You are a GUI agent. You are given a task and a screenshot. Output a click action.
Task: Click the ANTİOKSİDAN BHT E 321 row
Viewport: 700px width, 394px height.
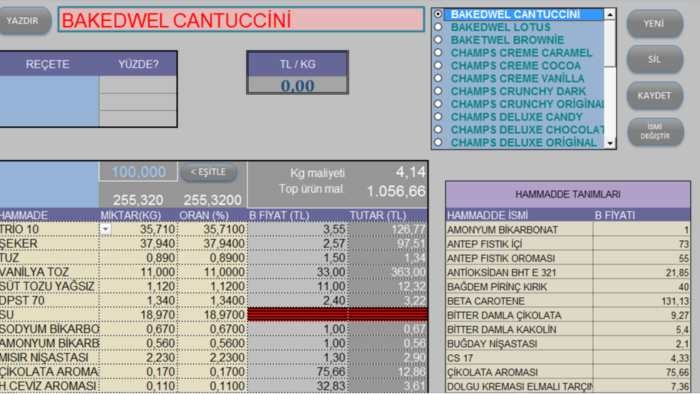(x=568, y=273)
